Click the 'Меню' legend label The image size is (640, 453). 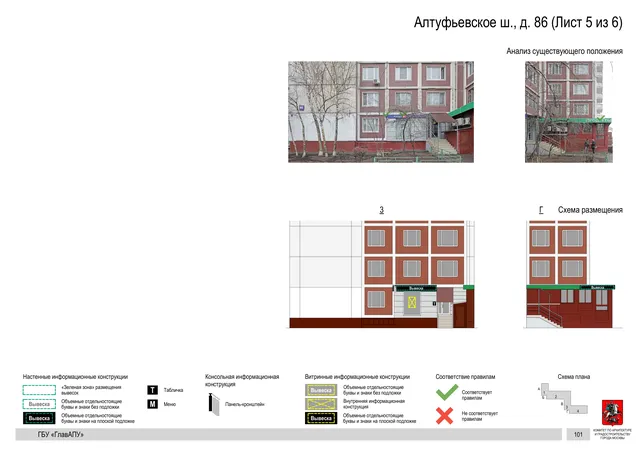pos(169,404)
